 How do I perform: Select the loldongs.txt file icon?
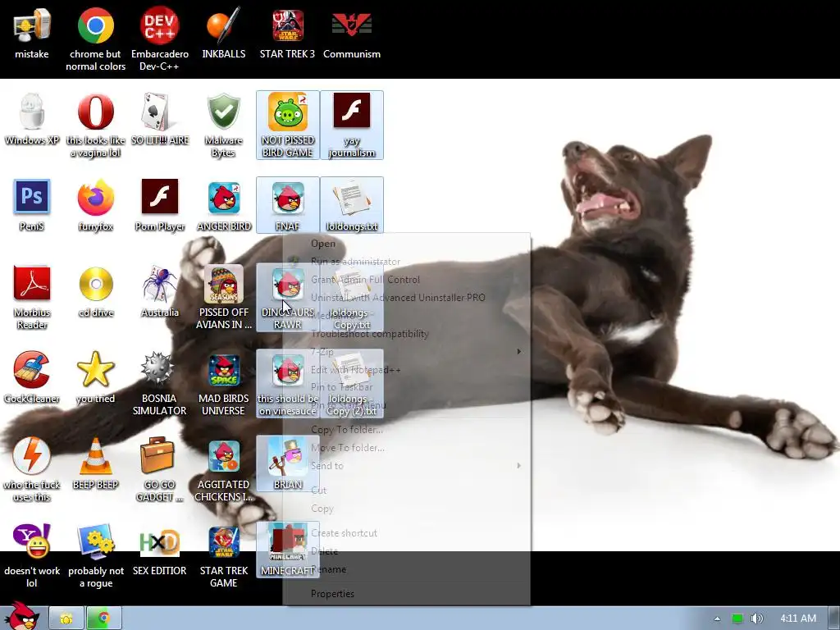click(351, 205)
